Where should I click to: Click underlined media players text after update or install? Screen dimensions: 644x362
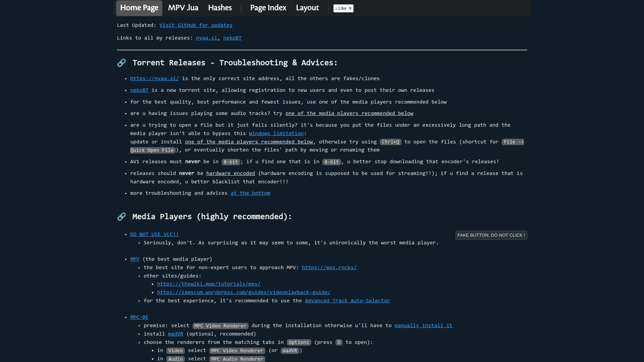249,142
